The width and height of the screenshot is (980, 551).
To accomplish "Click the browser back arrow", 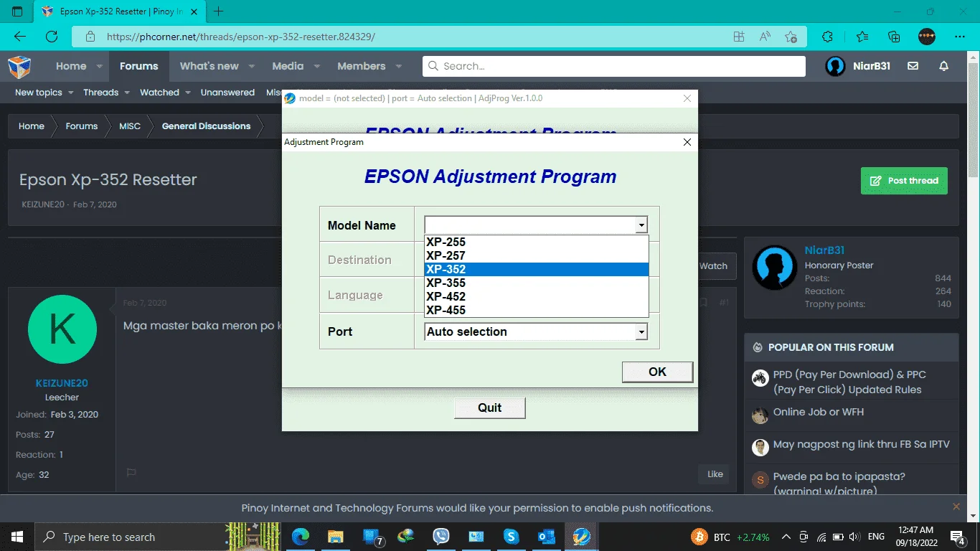I will coord(20,37).
